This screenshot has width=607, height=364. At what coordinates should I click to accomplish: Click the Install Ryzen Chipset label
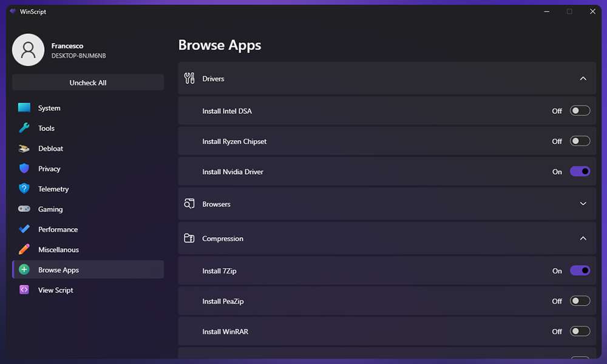[x=234, y=141]
